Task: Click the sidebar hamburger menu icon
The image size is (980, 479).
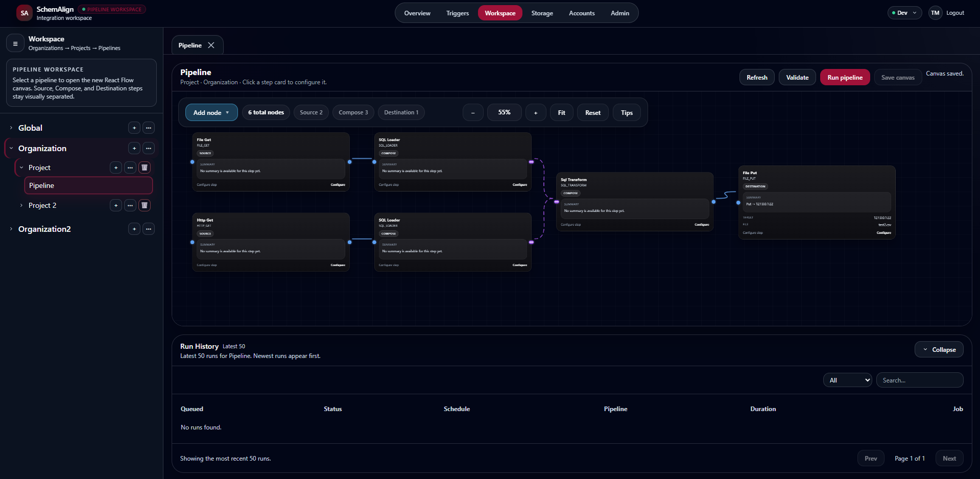Action: click(x=15, y=43)
